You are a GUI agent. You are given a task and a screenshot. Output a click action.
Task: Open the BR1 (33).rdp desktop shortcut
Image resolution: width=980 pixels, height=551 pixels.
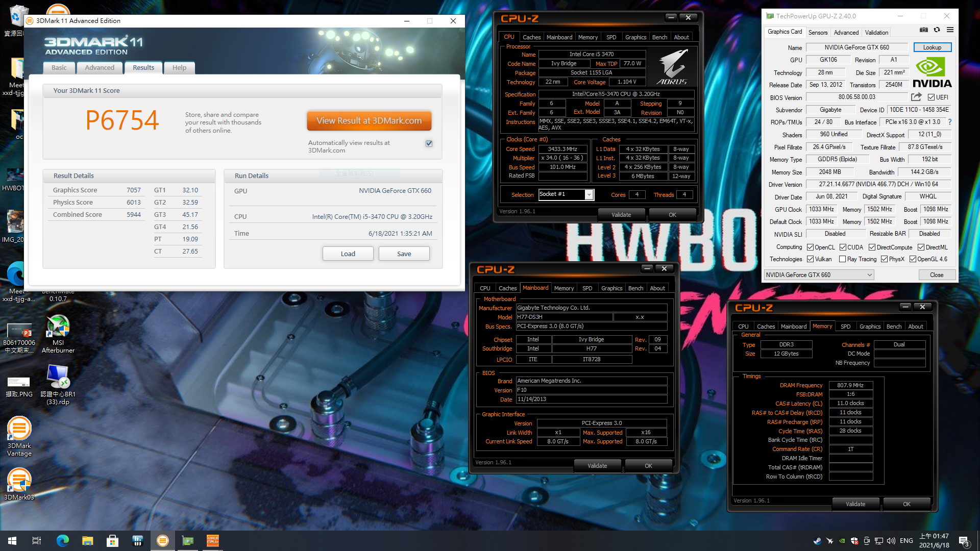click(58, 385)
